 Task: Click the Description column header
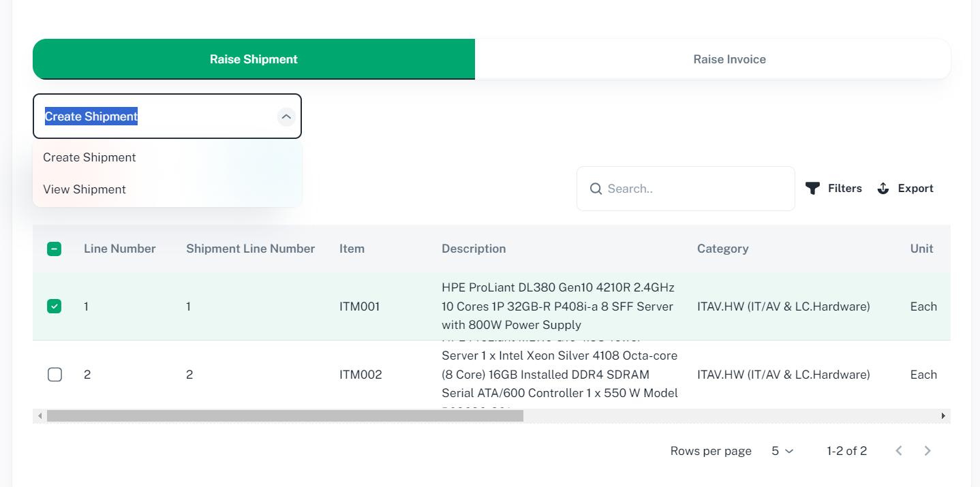point(474,249)
